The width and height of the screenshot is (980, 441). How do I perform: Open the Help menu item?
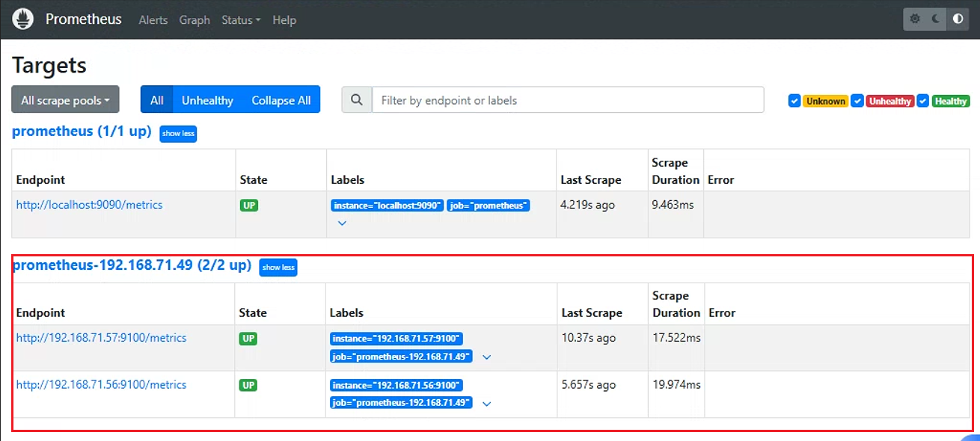pyautogui.click(x=284, y=20)
